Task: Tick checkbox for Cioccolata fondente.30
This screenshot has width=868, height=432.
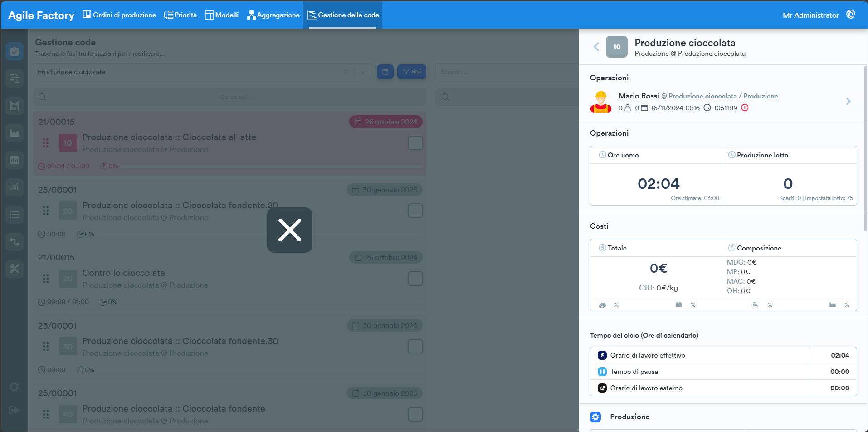Action: [415, 346]
